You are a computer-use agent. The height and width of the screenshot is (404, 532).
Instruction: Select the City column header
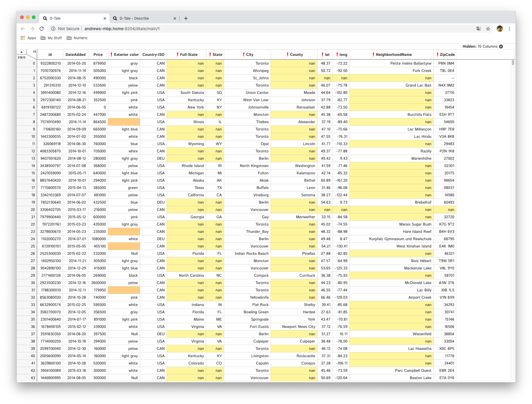pyautogui.click(x=248, y=55)
